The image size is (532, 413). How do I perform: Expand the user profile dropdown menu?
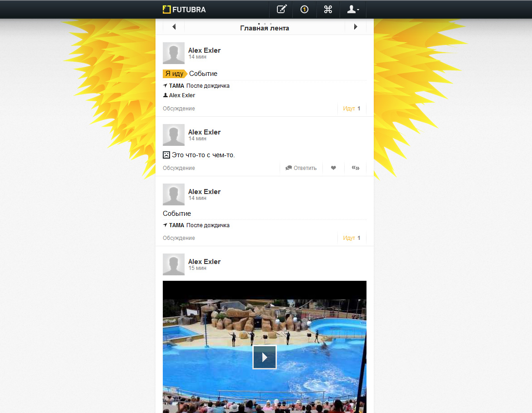[x=353, y=9]
